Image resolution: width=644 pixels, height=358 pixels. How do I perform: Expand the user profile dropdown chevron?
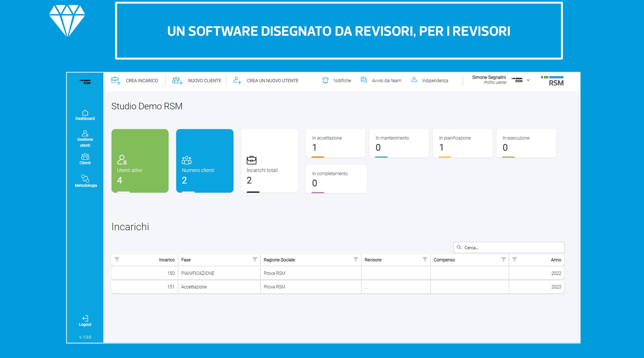528,80
